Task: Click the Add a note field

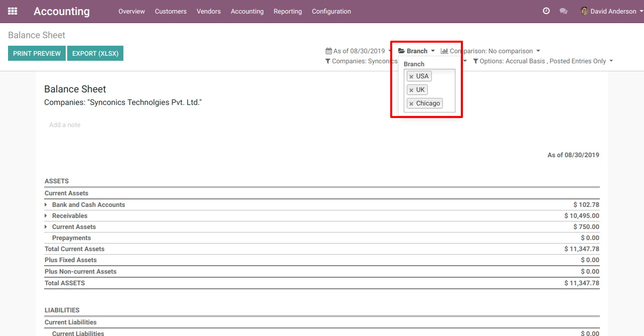Action: pyautogui.click(x=65, y=125)
